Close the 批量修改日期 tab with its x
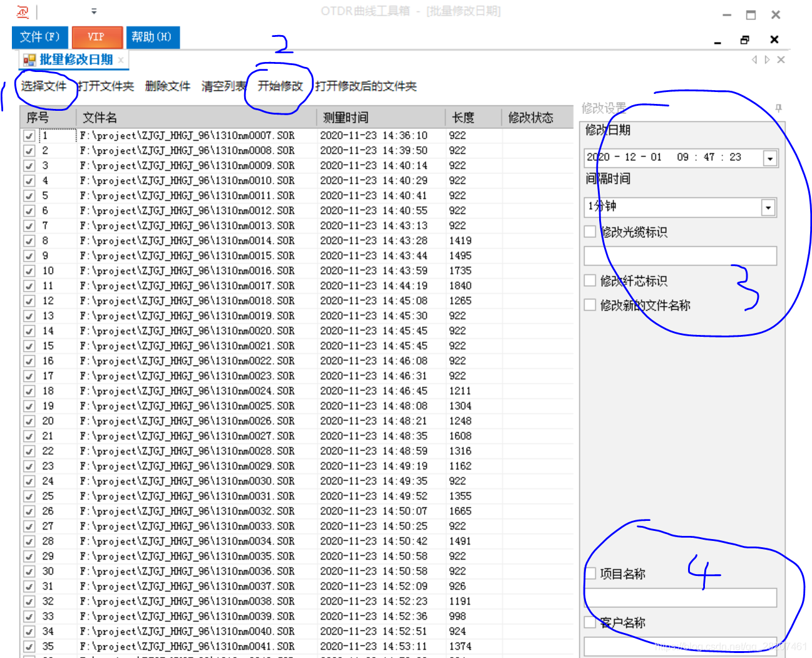812x658 pixels. pos(121,60)
